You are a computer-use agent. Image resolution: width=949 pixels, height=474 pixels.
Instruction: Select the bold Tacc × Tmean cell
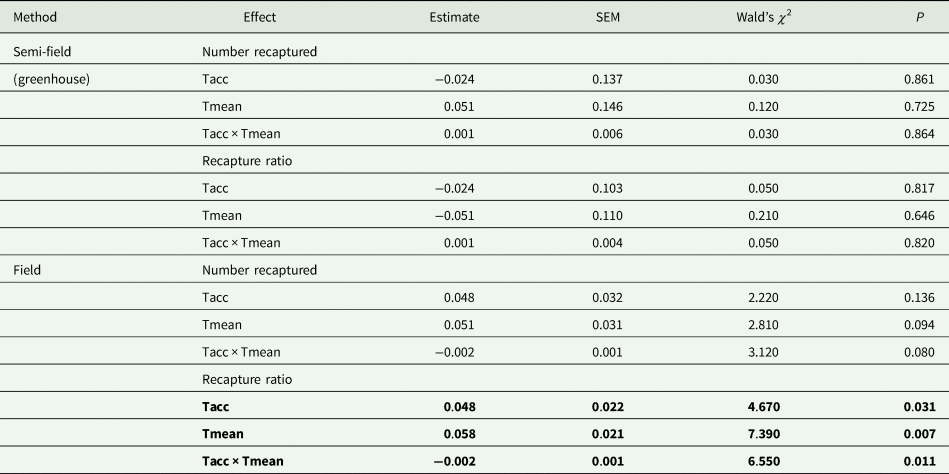[x=243, y=460]
